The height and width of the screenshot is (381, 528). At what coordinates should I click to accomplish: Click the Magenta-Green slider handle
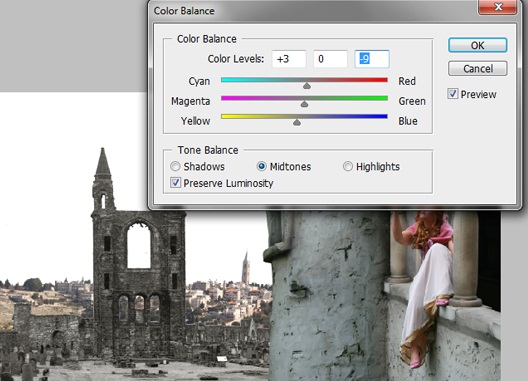click(x=304, y=104)
